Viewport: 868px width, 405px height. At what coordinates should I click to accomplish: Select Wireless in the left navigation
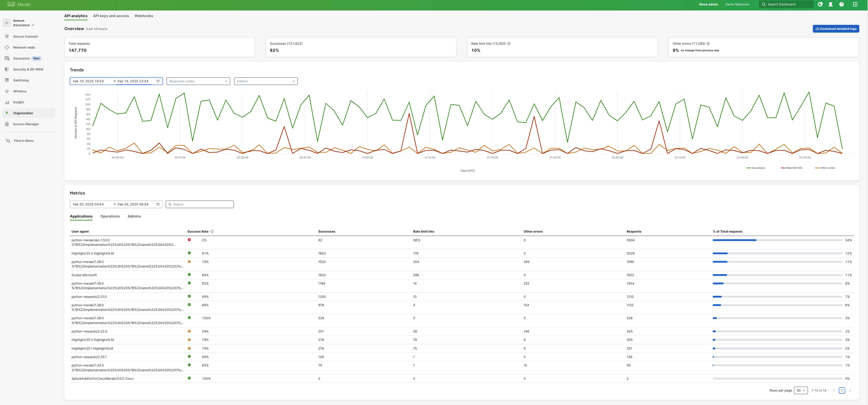point(20,91)
